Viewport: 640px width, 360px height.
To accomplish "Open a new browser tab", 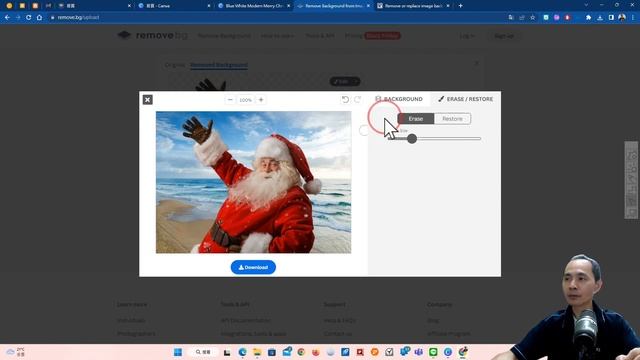I will pos(460,6).
